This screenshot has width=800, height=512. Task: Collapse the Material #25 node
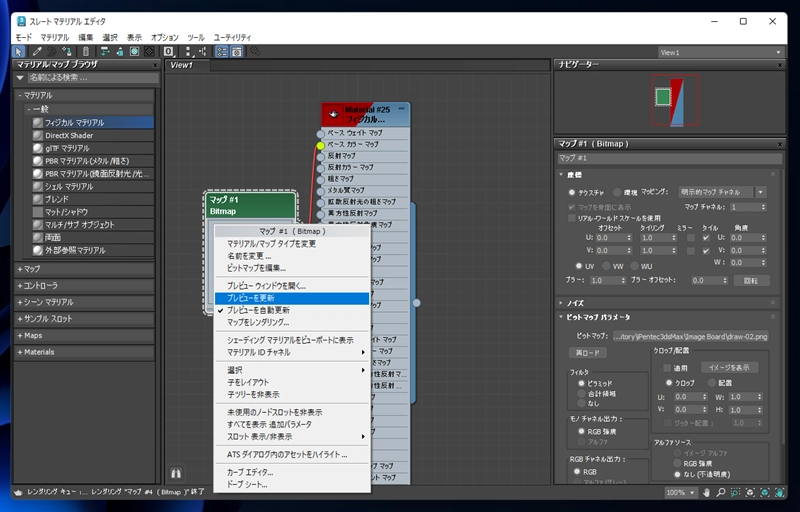pyautogui.click(x=402, y=109)
